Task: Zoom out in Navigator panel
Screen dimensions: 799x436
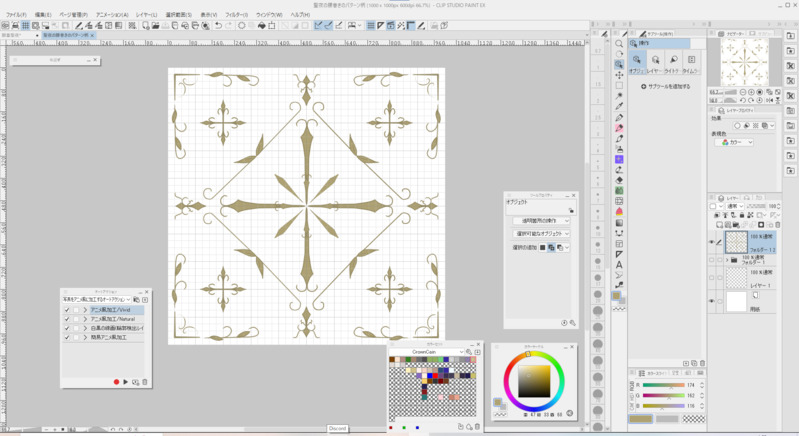Action: tap(743, 92)
